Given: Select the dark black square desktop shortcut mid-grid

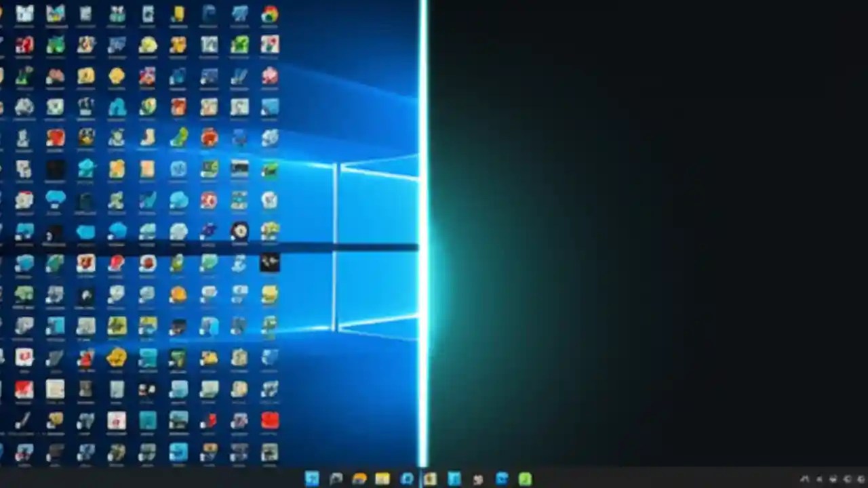Looking at the screenshot, I should click(x=56, y=169).
